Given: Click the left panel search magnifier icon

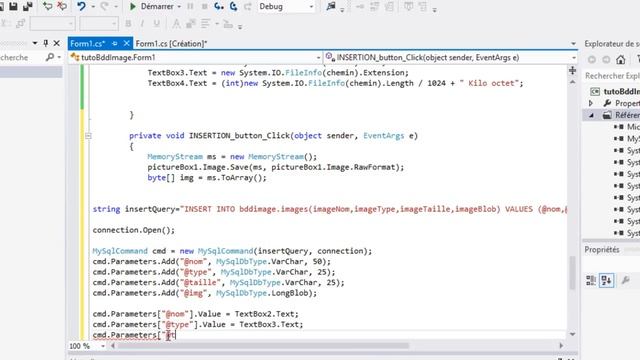Looking at the screenshot, I should pyautogui.click(x=50, y=57).
